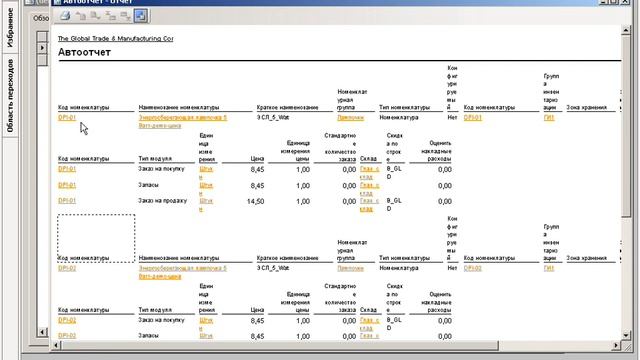Click Тип модуля header in DPI-01 section
This screenshot has height=360, width=640.
(x=155, y=158)
